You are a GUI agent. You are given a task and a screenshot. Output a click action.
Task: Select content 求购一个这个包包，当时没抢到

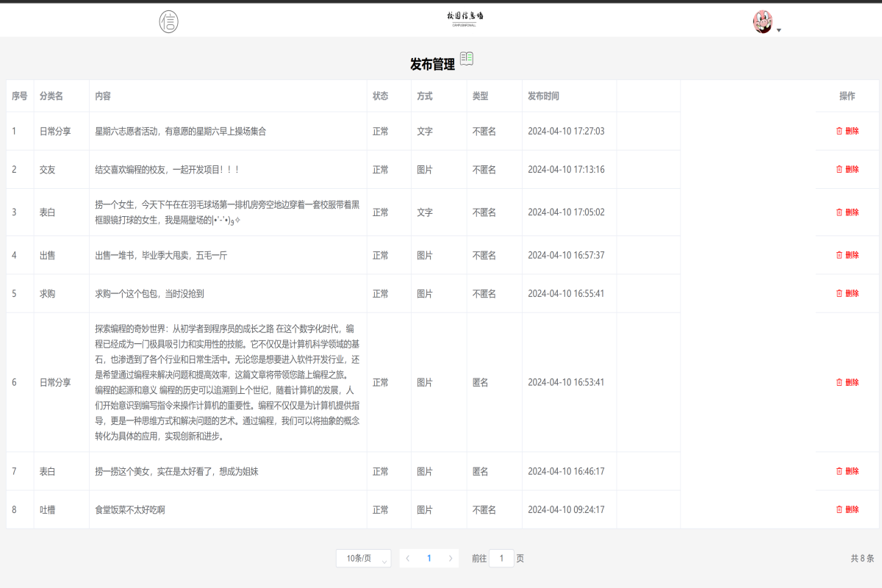click(149, 294)
